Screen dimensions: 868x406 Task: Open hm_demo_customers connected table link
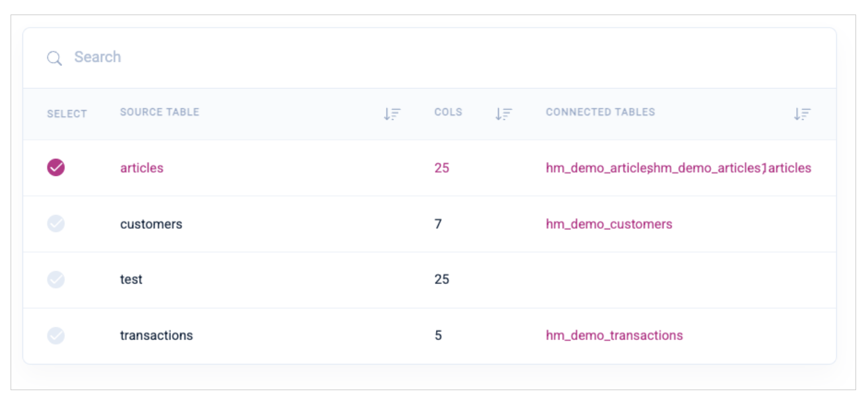609,224
